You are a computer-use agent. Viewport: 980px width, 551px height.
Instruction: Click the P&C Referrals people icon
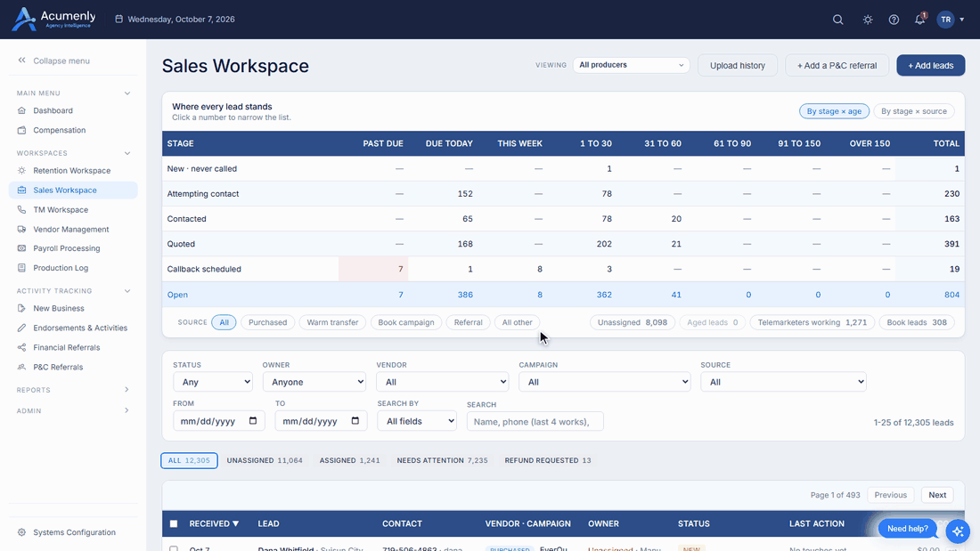[22, 368]
